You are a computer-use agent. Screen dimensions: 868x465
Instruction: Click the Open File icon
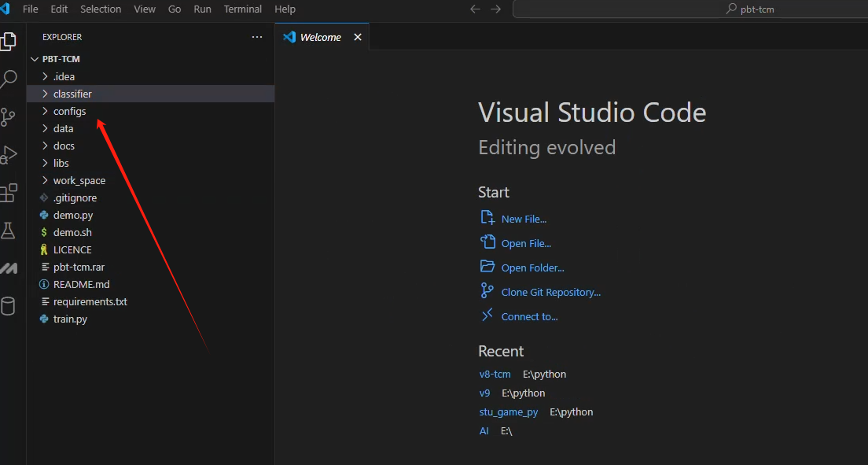point(487,242)
